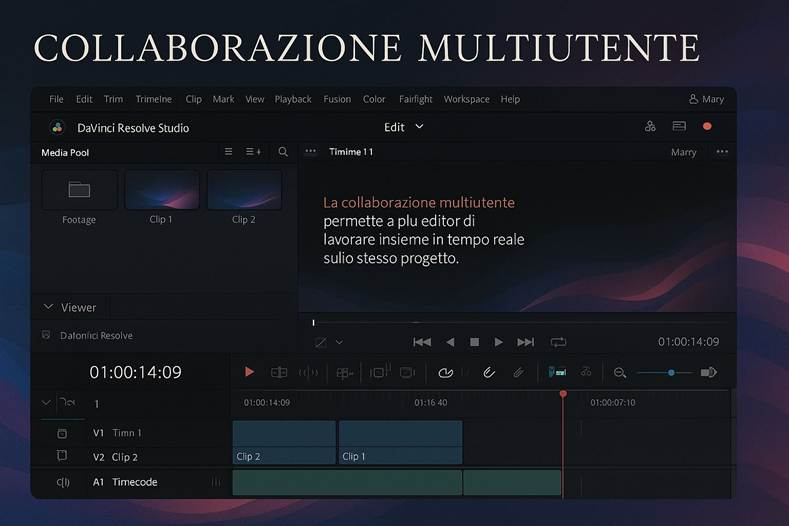This screenshot has height=526, width=789.
Task: Open Media Pool sort options icon
Action: 253,152
